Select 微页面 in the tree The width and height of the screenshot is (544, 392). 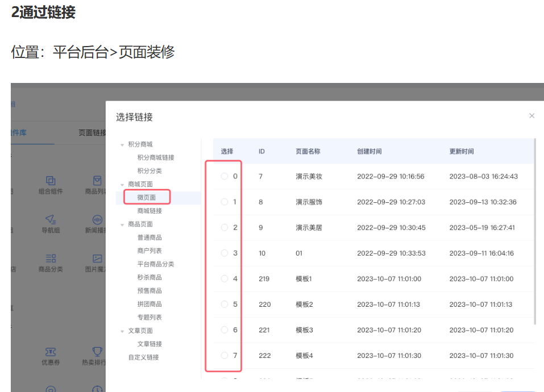click(x=147, y=198)
